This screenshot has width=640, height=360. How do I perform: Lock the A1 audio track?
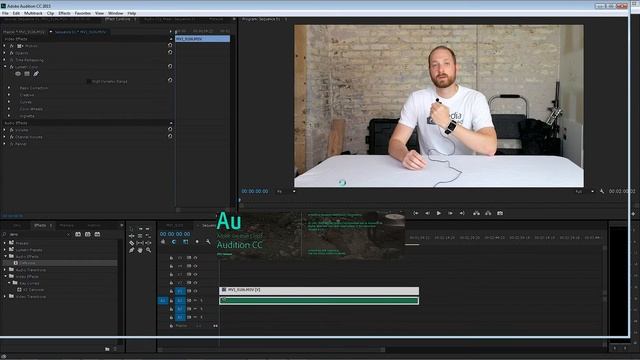(171, 300)
